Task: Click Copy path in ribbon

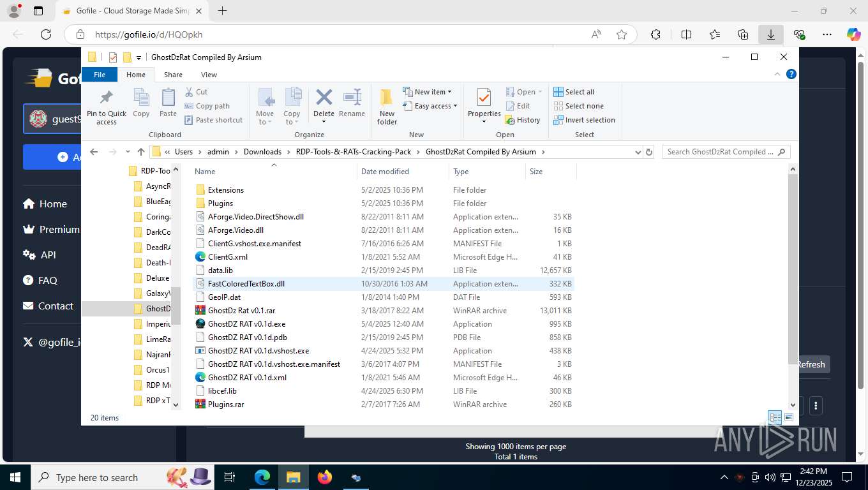Action: [x=207, y=106]
